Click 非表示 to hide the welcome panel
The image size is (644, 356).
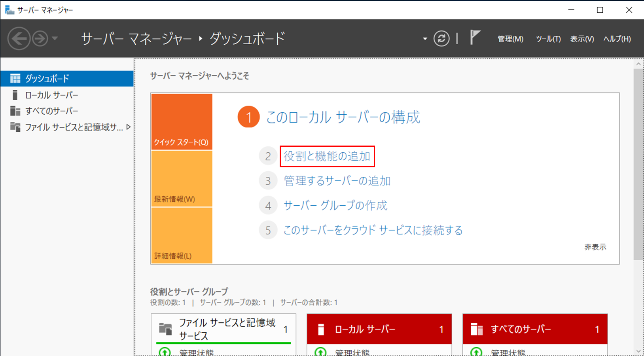coord(595,247)
